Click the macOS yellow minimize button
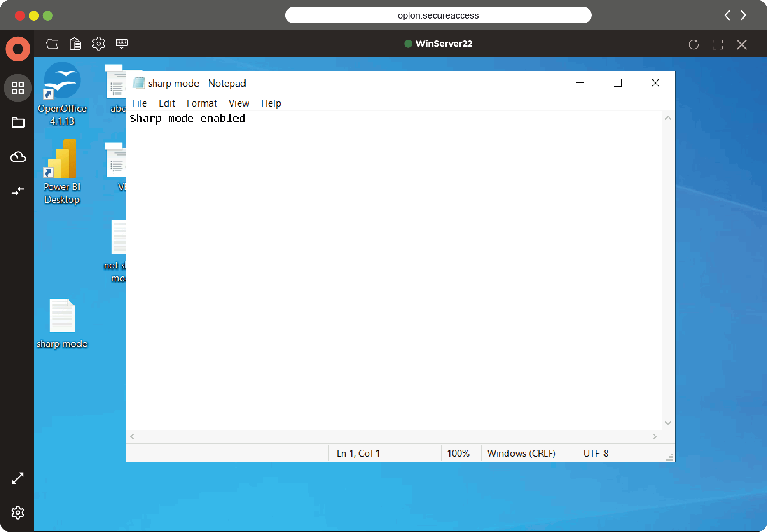The width and height of the screenshot is (767, 532). point(34,16)
